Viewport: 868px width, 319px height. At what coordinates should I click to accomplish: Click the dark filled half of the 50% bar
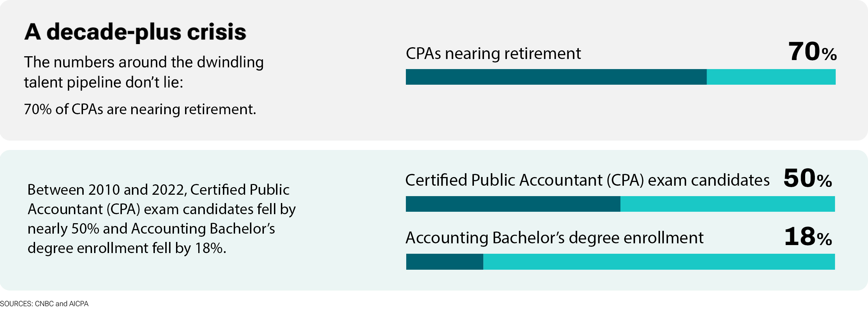[x=513, y=204]
